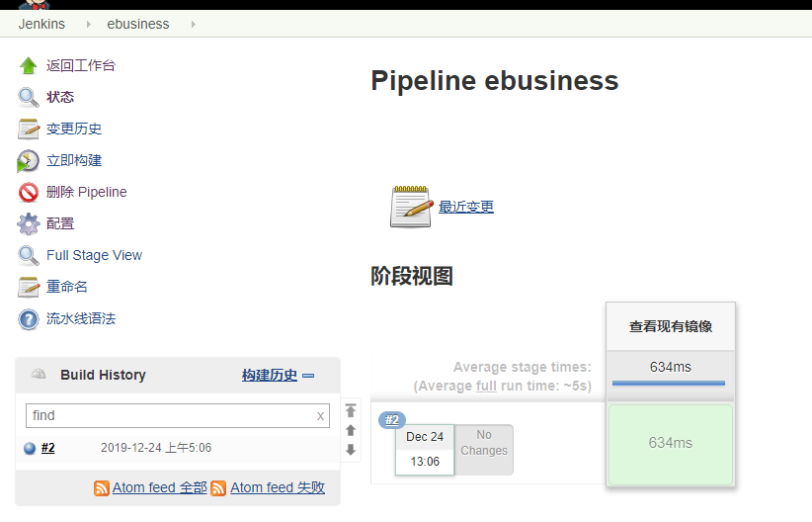Click the magnifier icon next to 状态
Image resolution: width=812 pixels, height=522 pixels.
coord(29,98)
